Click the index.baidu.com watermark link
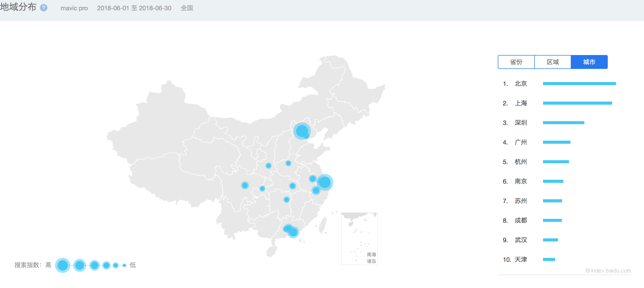Image resolution: width=644 pixels, height=288 pixels. tap(608, 271)
